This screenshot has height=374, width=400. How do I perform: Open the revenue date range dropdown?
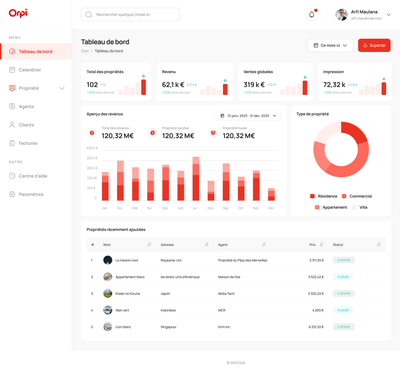(248, 116)
